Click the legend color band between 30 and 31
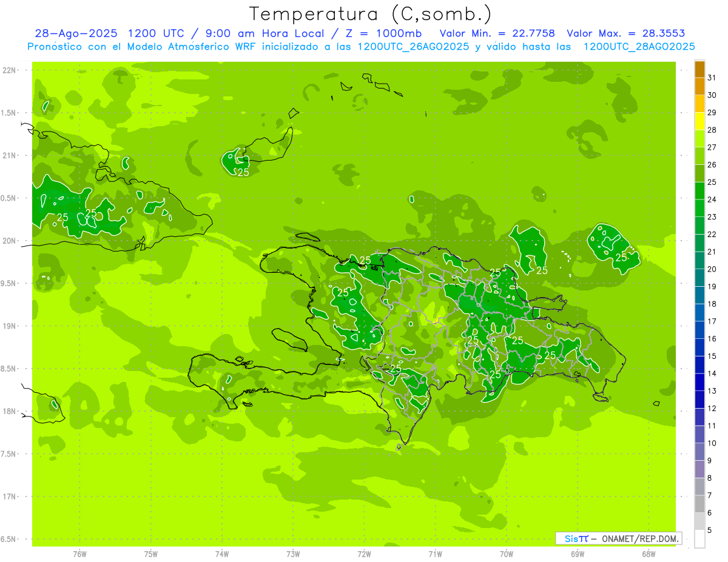Image resolution: width=728 pixels, height=562 pixels. click(x=699, y=87)
